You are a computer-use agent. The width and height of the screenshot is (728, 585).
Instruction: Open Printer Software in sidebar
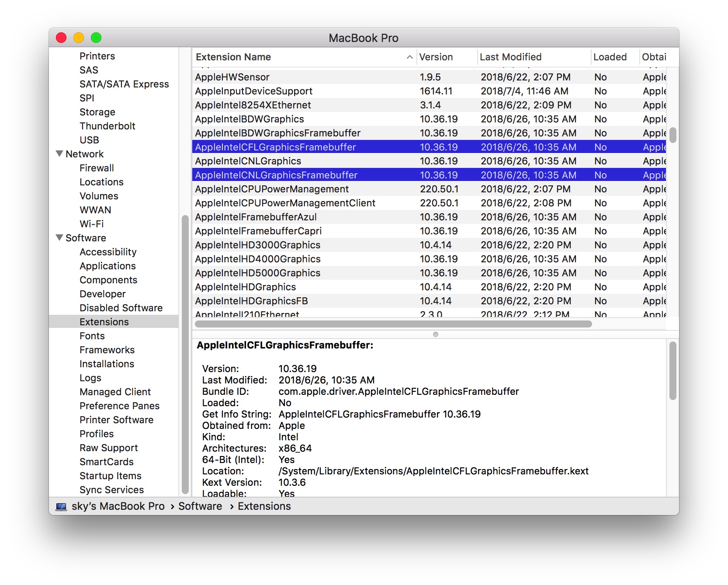(x=116, y=420)
